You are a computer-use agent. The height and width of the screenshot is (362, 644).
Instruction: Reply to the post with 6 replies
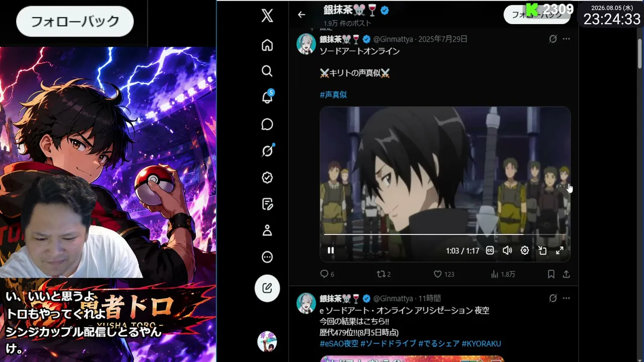pyautogui.click(x=327, y=274)
